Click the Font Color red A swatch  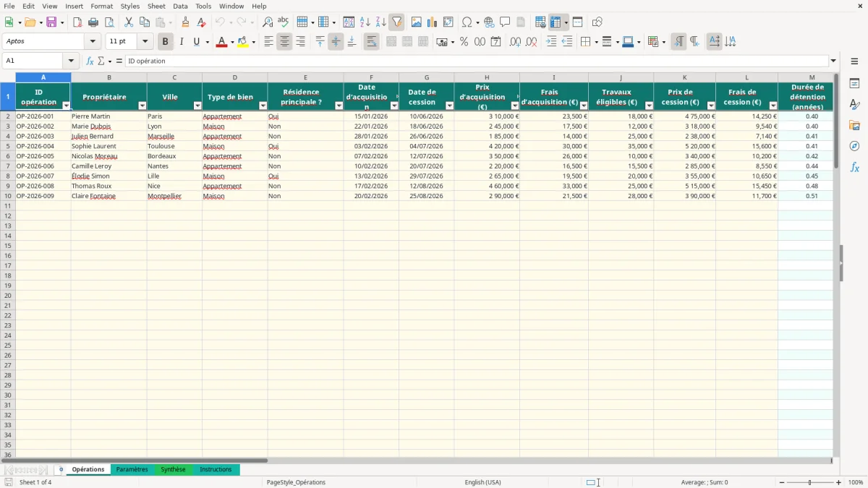pyautogui.click(x=222, y=42)
